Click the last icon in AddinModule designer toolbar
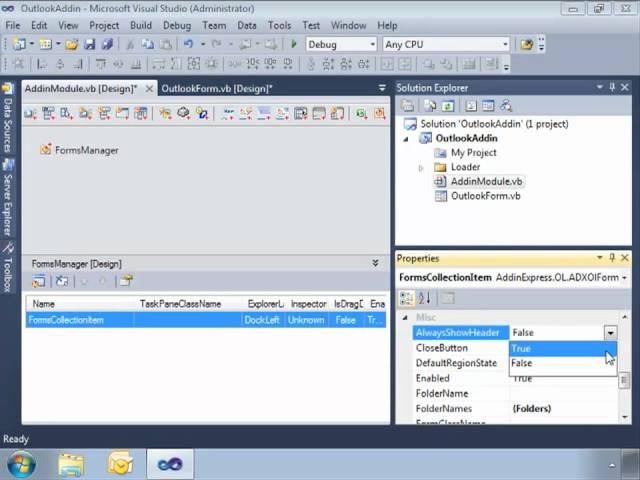The image size is (640, 480). click(380, 113)
